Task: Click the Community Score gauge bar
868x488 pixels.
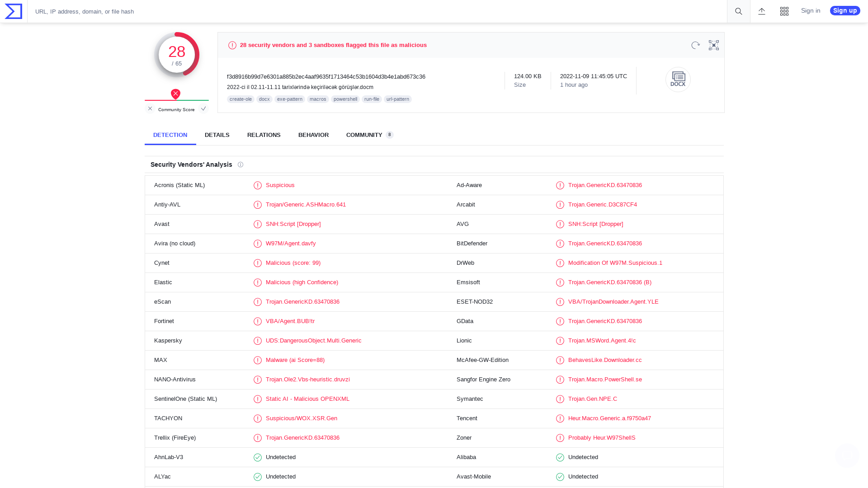Action: click(x=176, y=100)
